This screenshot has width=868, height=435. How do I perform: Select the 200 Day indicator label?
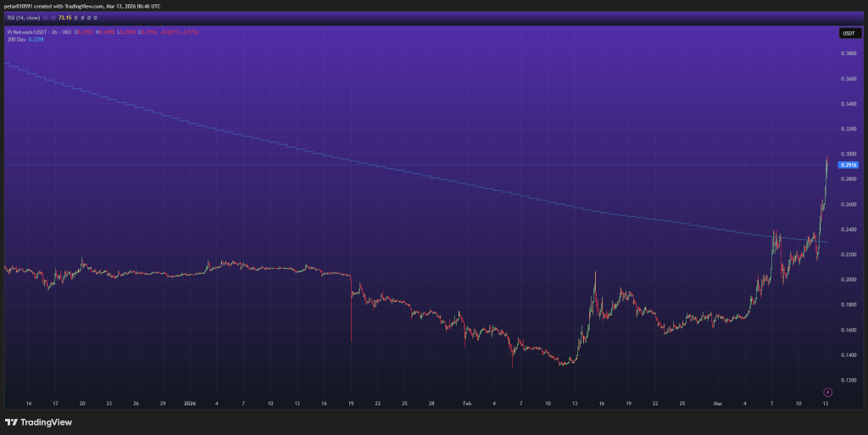tap(16, 39)
